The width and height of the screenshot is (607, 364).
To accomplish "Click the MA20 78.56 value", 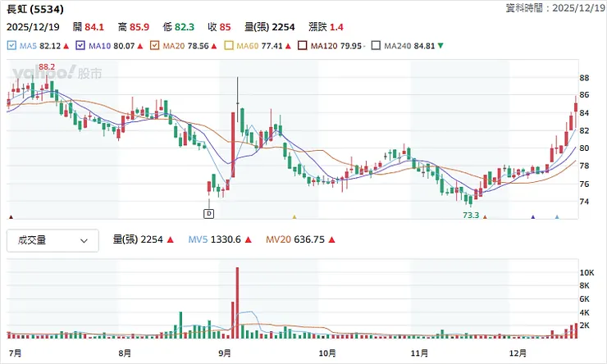I will (198, 46).
